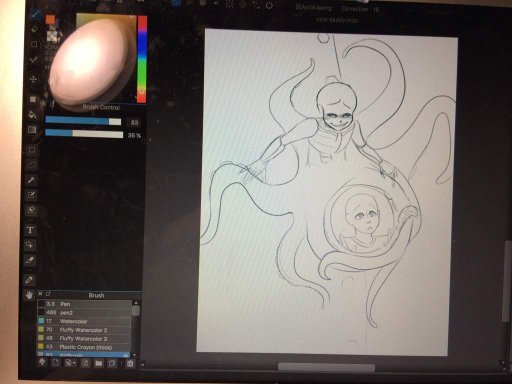Click the Brush list scroll-up arrow
Image resolution: width=512 pixels, height=384 pixels.
click(136, 303)
